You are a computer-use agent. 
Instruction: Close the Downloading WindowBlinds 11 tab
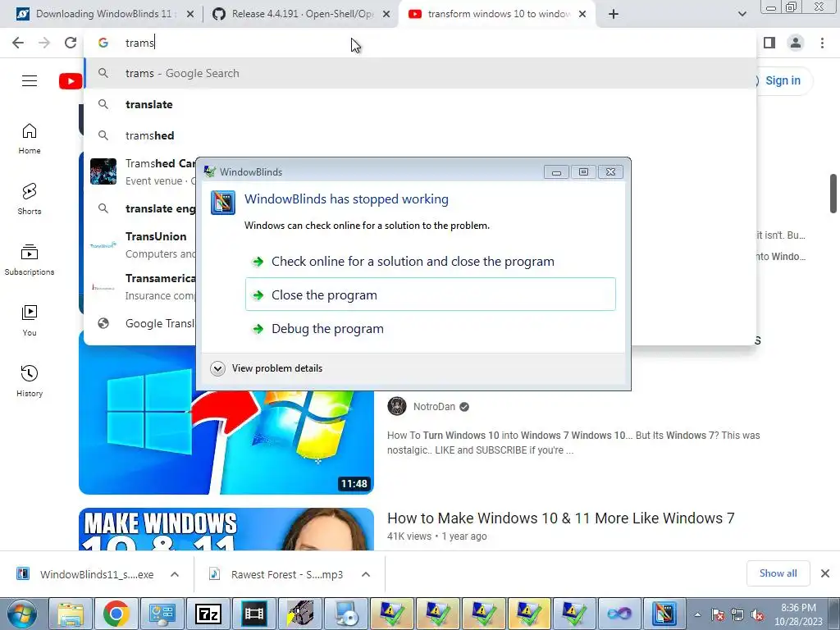coord(190,15)
